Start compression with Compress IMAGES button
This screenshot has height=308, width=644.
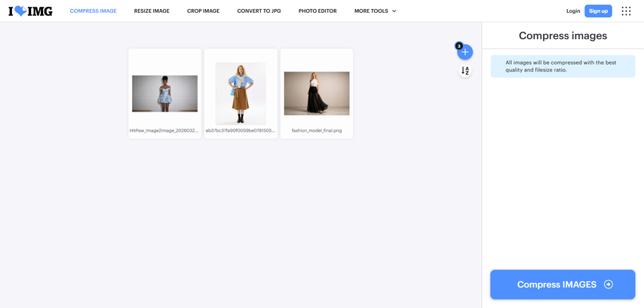[x=563, y=285]
